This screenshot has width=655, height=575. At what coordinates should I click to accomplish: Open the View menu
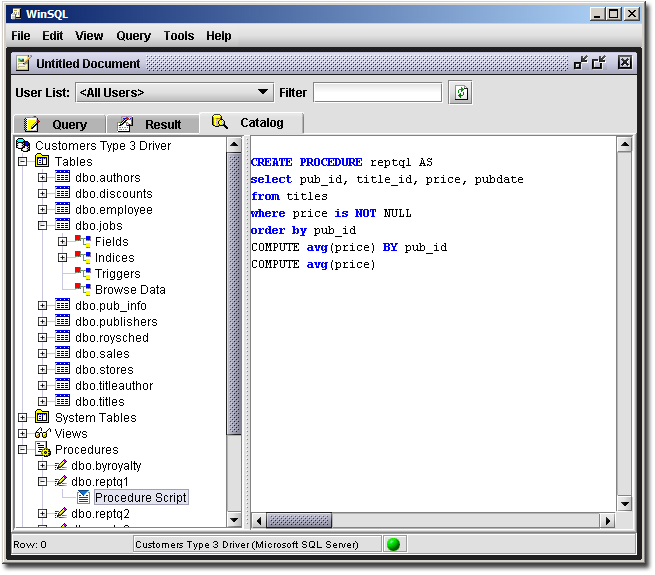click(x=89, y=36)
